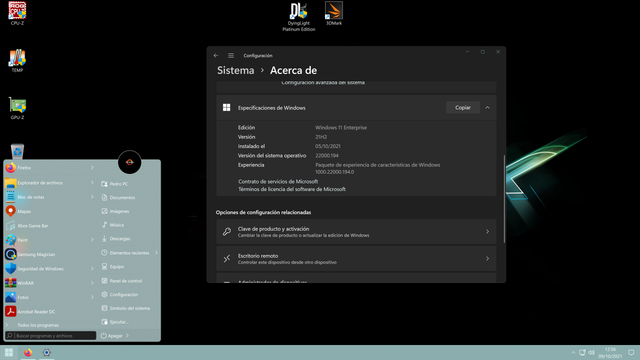Expand Firefox jump list arrow

pos(92,168)
